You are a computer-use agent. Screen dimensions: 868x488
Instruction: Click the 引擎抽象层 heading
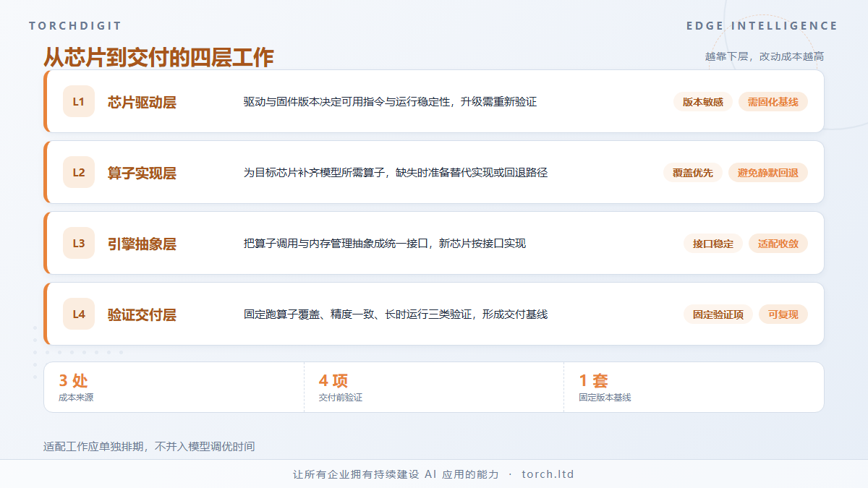tap(142, 244)
